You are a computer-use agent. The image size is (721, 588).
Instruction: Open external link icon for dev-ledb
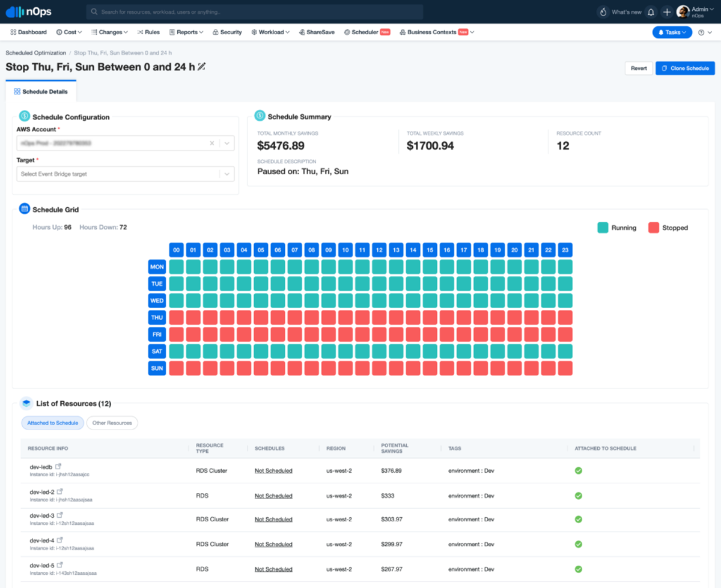click(58, 466)
